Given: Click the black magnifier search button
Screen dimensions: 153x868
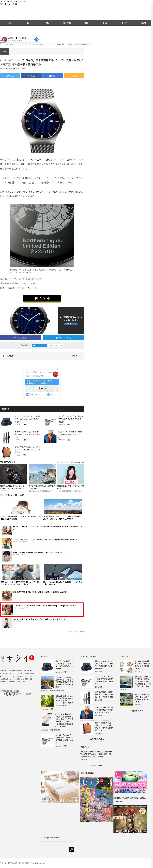Looking at the screenshot, I should 71,850.
